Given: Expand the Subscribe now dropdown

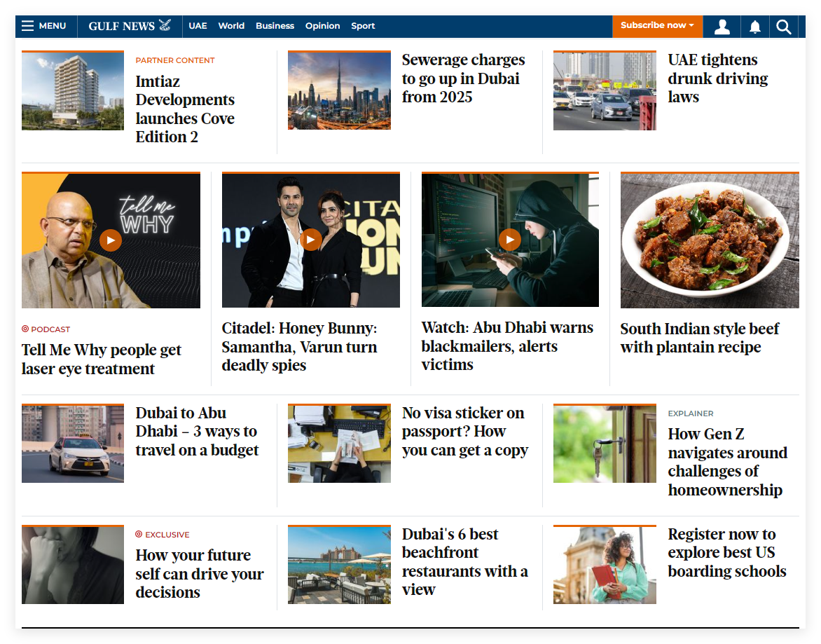Looking at the screenshot, I should point(657,26).
